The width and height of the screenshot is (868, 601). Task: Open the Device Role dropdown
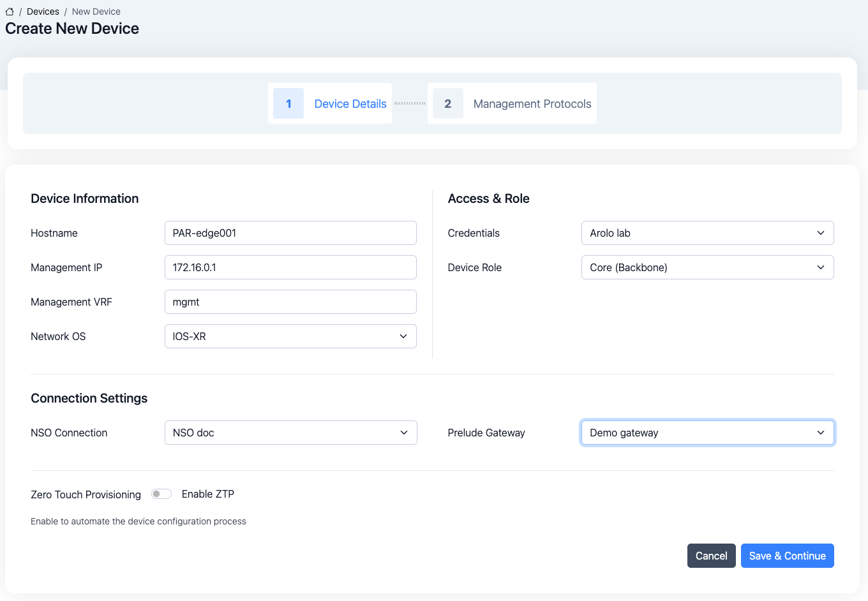[707, 267]
